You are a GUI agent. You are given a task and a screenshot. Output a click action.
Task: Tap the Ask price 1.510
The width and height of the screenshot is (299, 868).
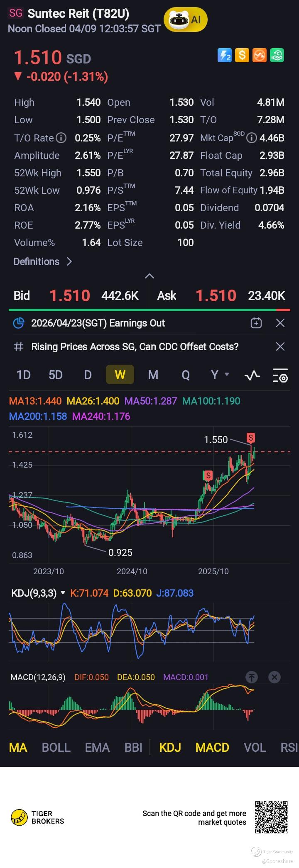[x=216, y=295]
